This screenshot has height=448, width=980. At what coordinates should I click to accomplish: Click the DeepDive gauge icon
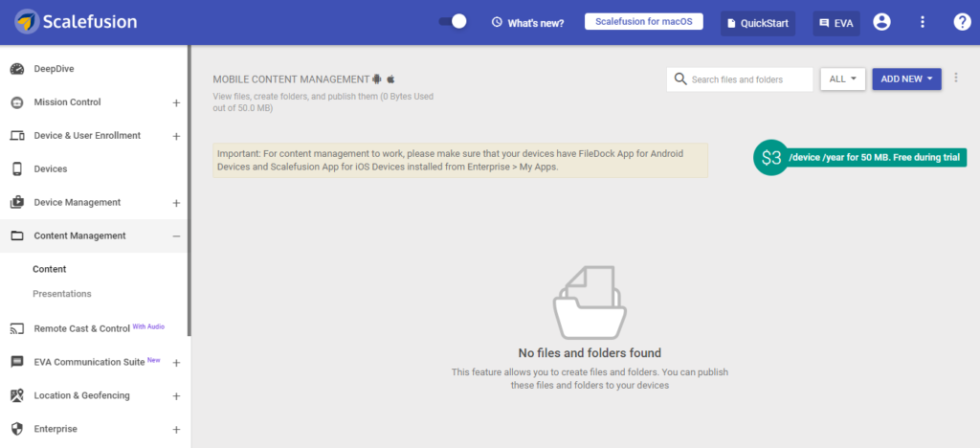click(17, 69)
